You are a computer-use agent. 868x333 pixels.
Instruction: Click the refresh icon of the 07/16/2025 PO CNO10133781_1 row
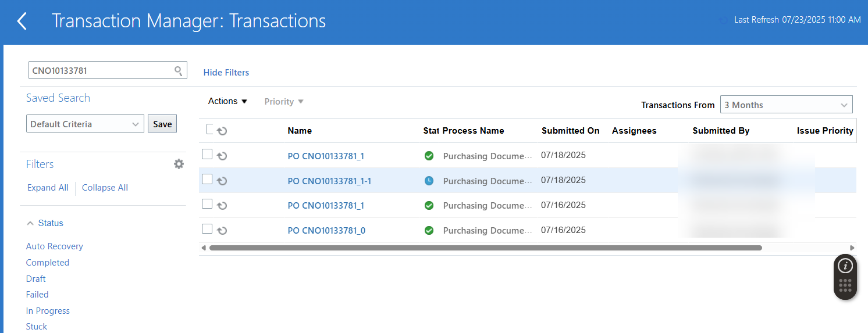pyautogui.click(x=222, y=206)
